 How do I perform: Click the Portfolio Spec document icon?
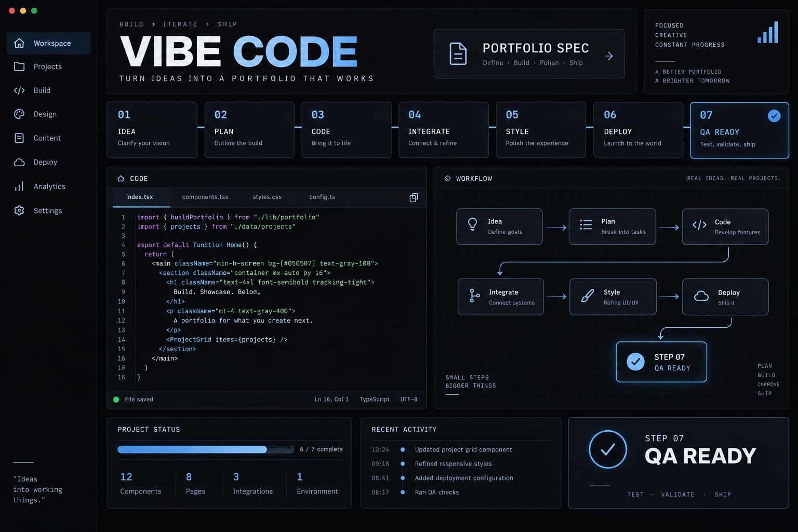tap(458, 54)
